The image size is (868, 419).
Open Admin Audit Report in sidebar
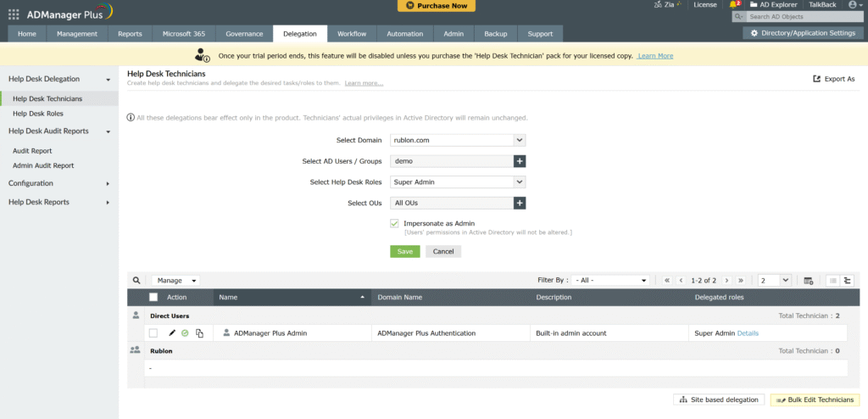click(43, 165)
